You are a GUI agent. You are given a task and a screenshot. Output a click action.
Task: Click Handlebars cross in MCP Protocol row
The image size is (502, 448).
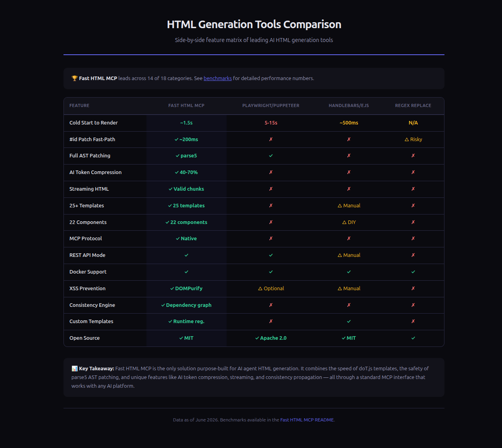click(349, 239)
